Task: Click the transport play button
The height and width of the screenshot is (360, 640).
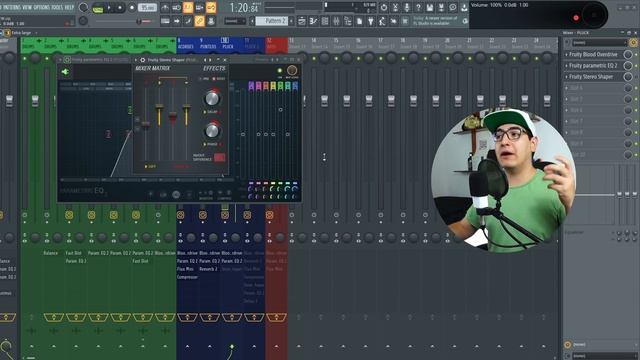Action: [109, 8]
